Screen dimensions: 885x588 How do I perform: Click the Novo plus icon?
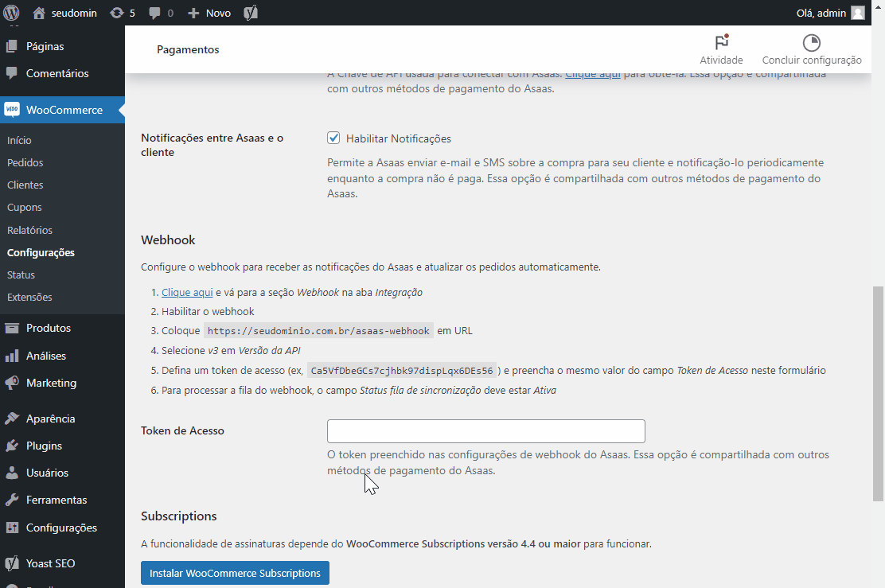point(193,13)
